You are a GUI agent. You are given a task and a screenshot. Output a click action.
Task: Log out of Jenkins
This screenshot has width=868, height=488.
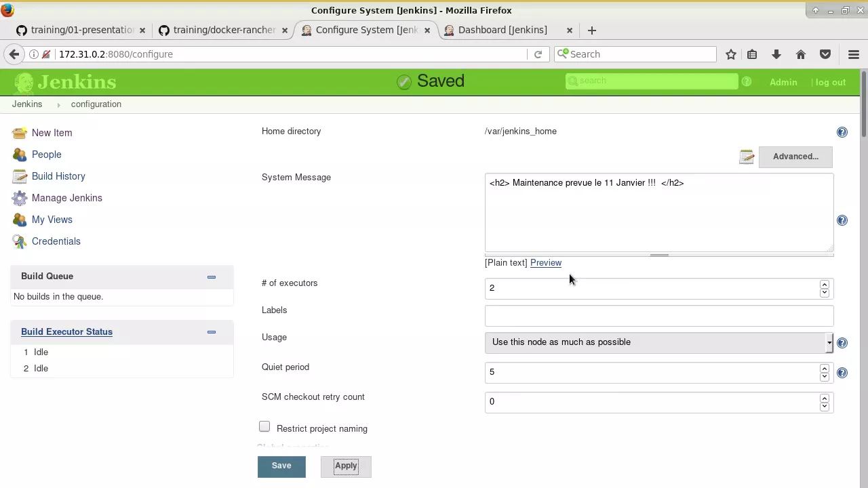831,82
